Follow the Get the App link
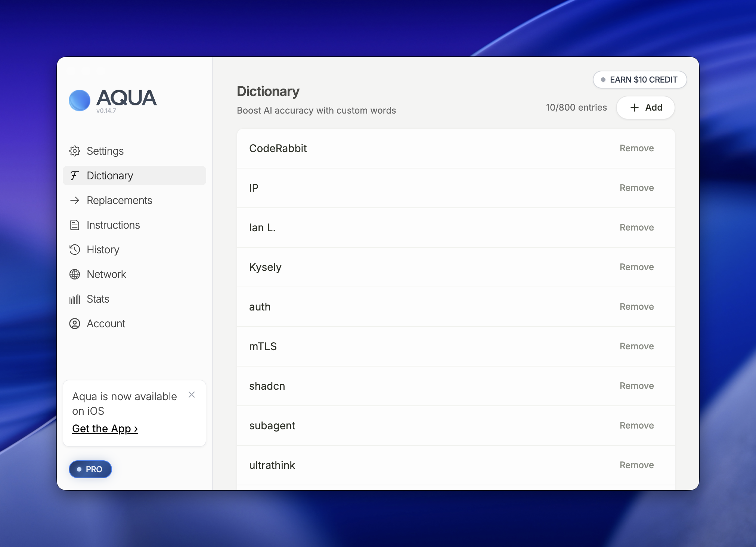This screenshot has height=547, width=756. pos(105,429)
